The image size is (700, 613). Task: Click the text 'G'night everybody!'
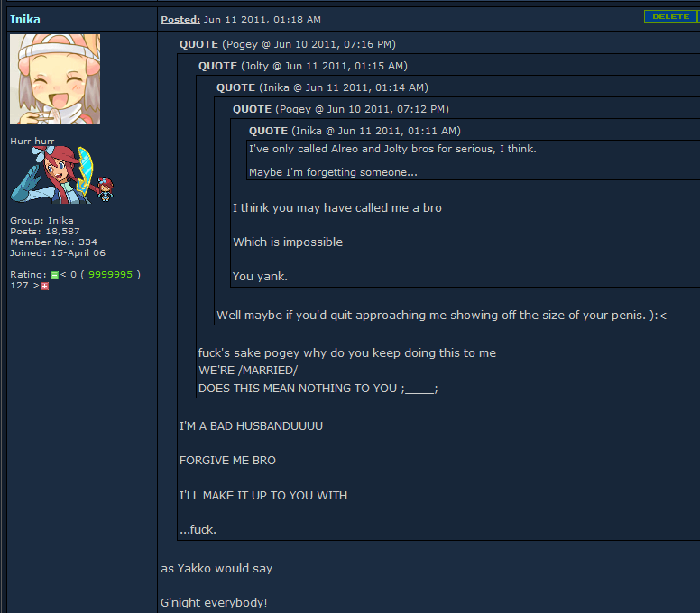[214, 603]
